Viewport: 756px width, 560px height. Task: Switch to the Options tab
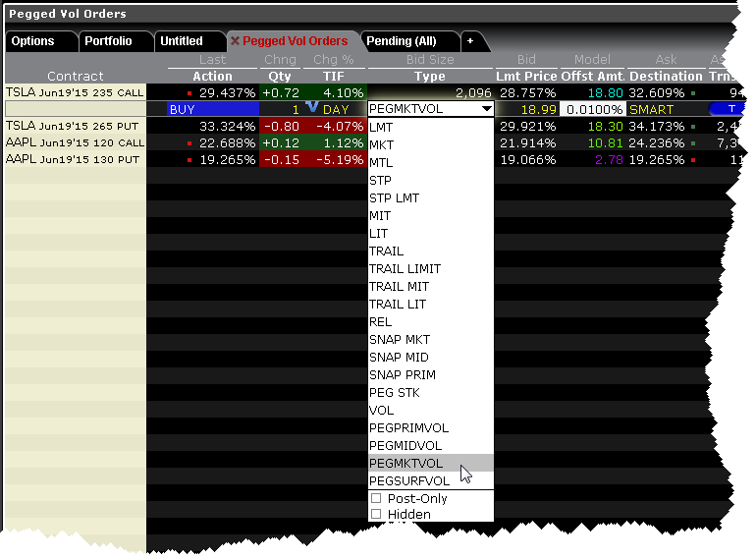(x=33, y=41)
